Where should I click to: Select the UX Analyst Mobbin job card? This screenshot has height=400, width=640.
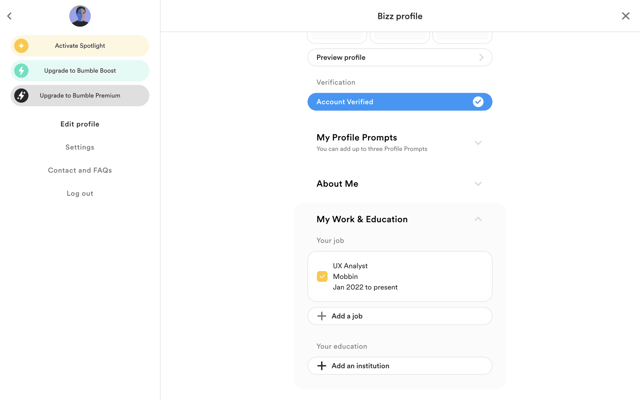coord(400,276)
